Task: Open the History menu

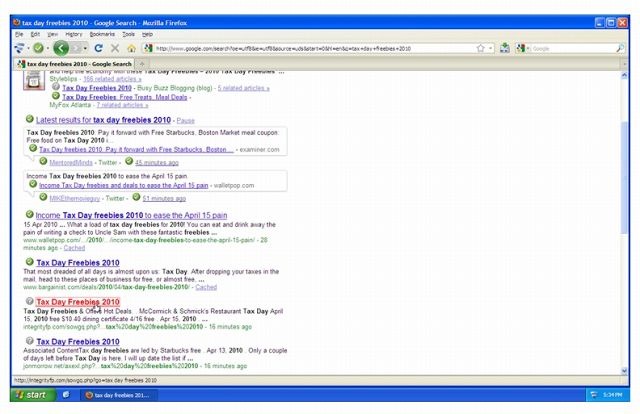Action: (x=73, y=34)
